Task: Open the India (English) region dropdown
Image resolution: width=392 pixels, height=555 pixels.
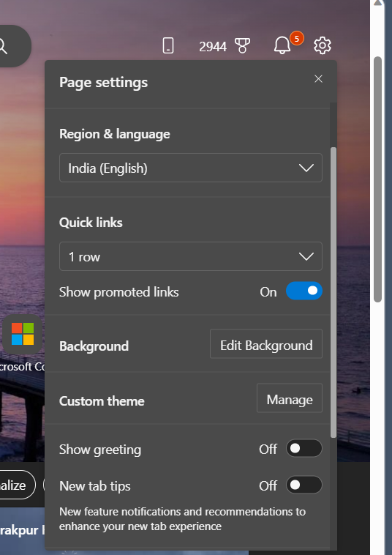Action: coord(191,168)
